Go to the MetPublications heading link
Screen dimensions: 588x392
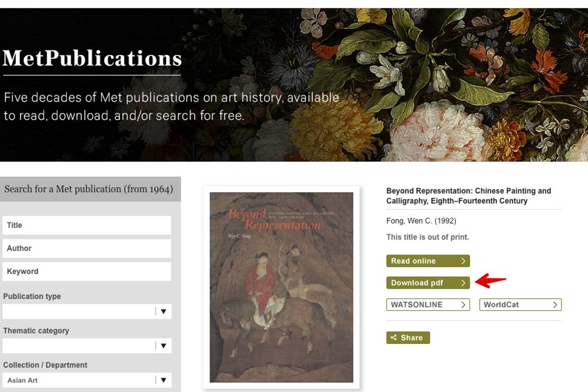point(92,59)
